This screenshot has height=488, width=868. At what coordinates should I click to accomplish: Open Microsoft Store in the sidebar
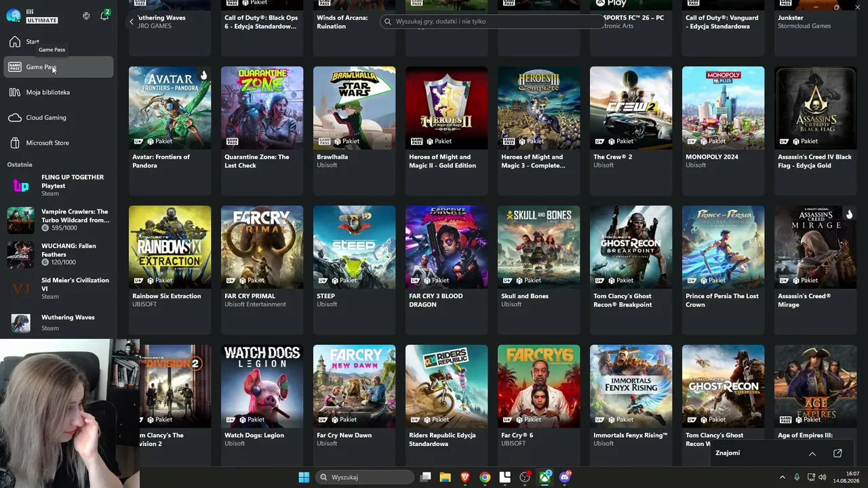point(58,143)
